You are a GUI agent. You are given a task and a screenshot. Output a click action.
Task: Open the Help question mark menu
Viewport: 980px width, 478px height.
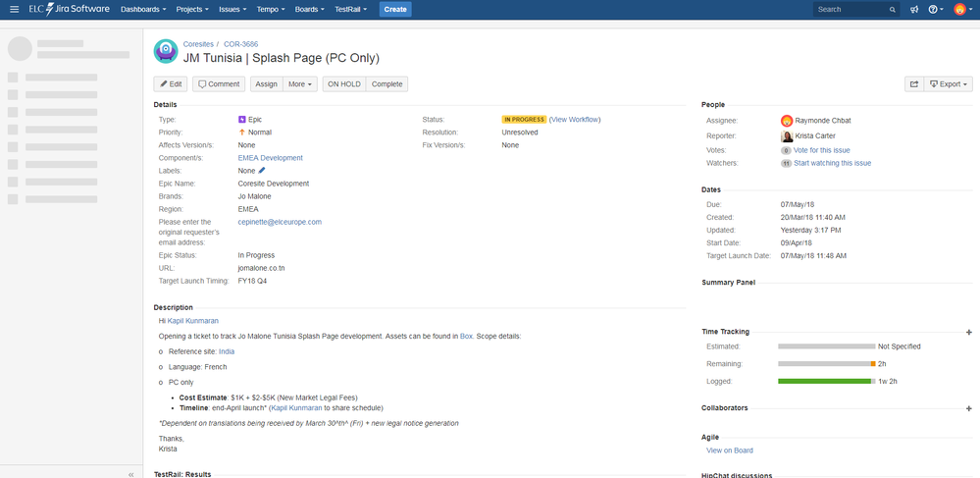point(935,10)
